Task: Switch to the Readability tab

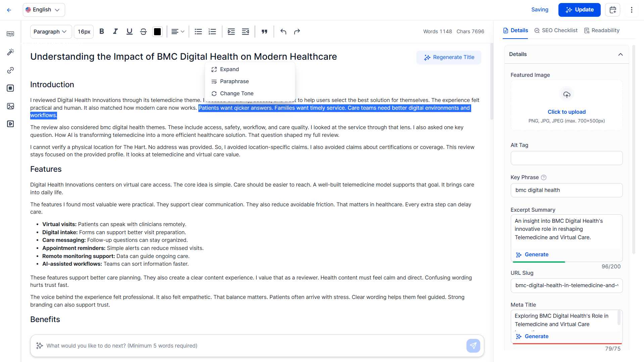Action: pos(602,31)
